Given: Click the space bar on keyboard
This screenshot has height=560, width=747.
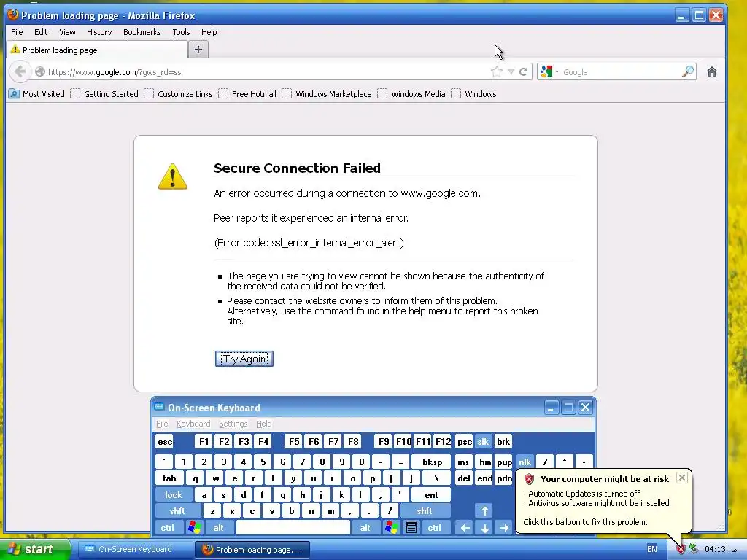Looking at the screenshot, I should pyautogui.click(x=293, y=528).
